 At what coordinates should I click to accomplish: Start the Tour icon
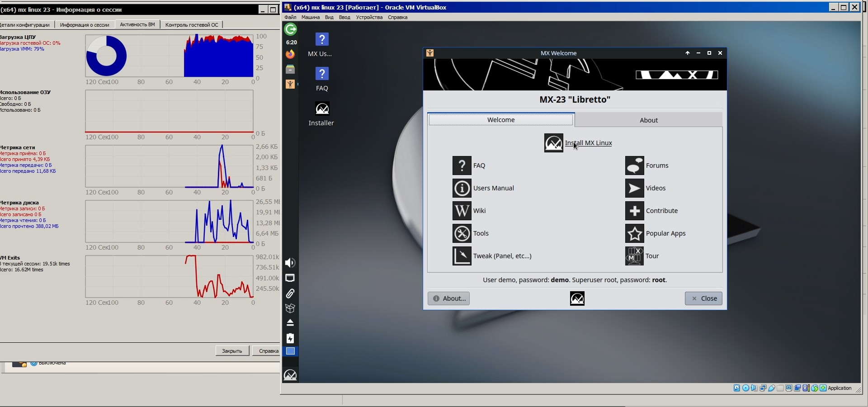634,256
